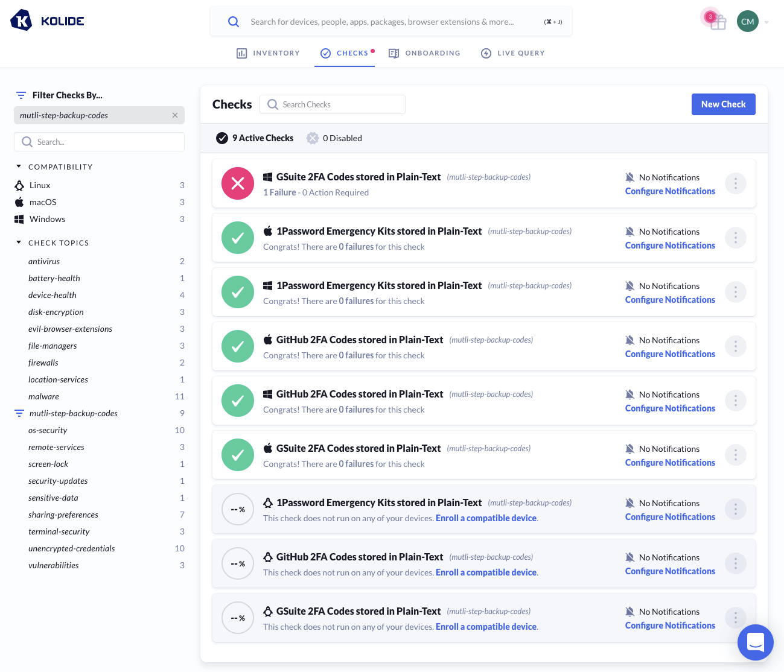The image size is (784, 672).
Task: Go to the Live Query tab
Action: point(512,53)
